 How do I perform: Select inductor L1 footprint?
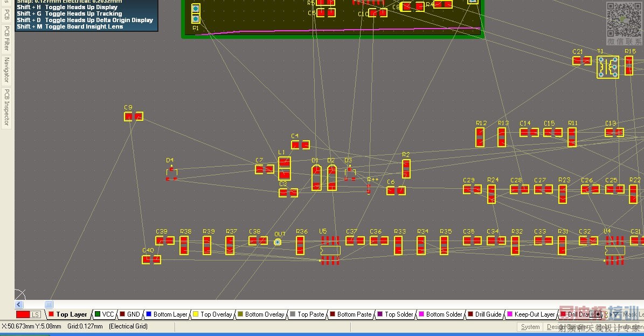(284, 169)
